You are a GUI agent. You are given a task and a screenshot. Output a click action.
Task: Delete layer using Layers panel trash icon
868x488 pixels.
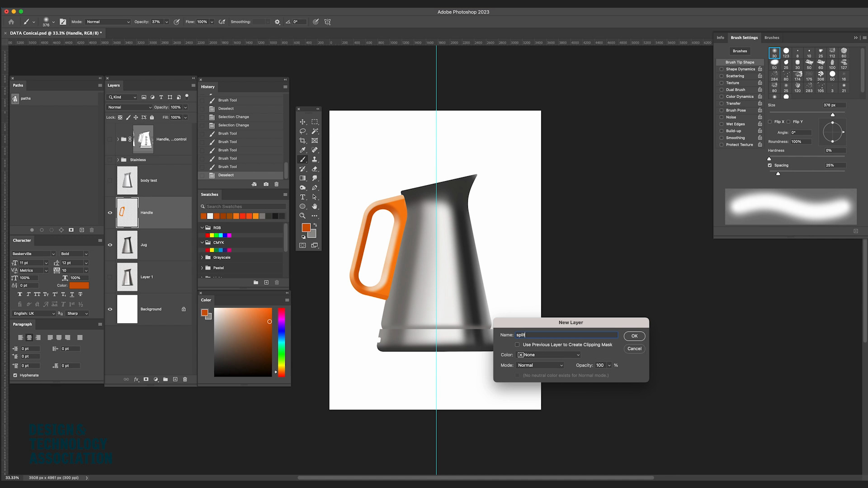(x=185, y=380)
